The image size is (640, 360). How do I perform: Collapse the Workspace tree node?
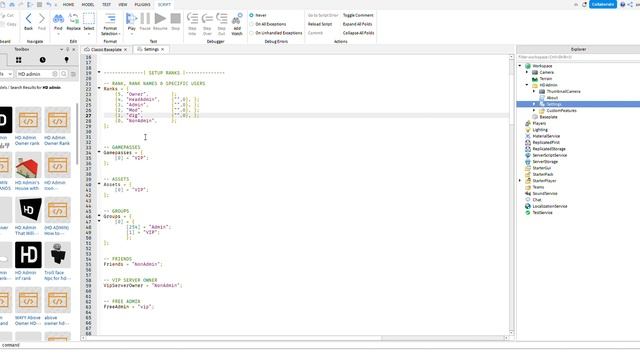tap(520, 66)
